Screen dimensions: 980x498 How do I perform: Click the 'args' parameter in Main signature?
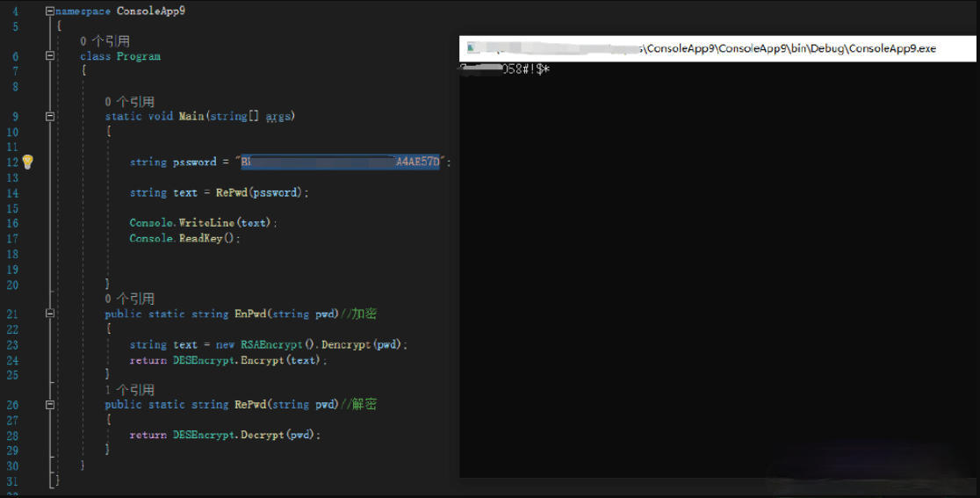click(277, 116)
